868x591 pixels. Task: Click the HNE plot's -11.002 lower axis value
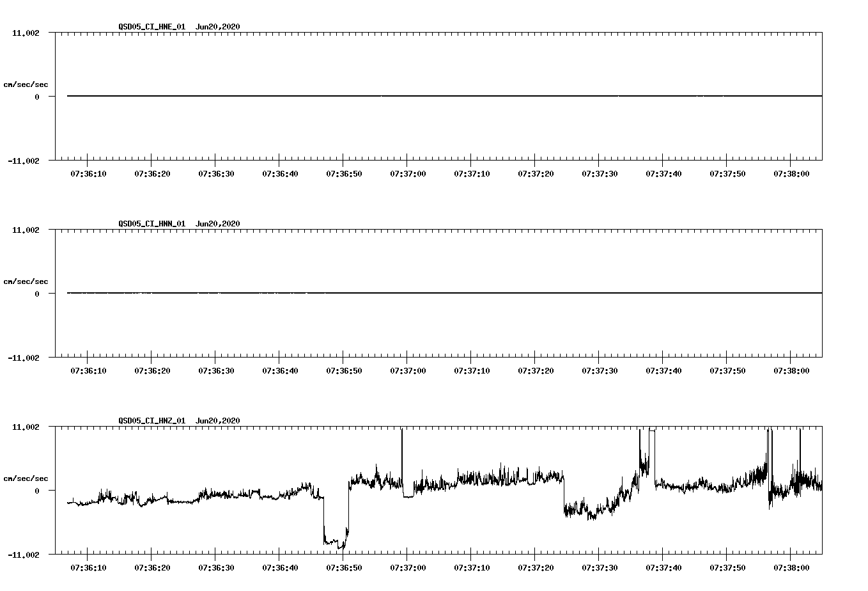point(23,161)
